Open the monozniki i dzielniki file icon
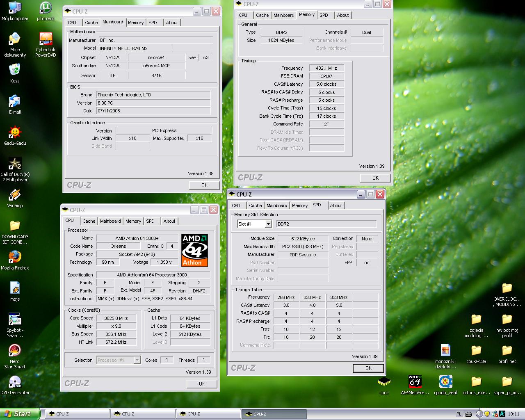Viewport: 525px width, 420px height. 445,356
